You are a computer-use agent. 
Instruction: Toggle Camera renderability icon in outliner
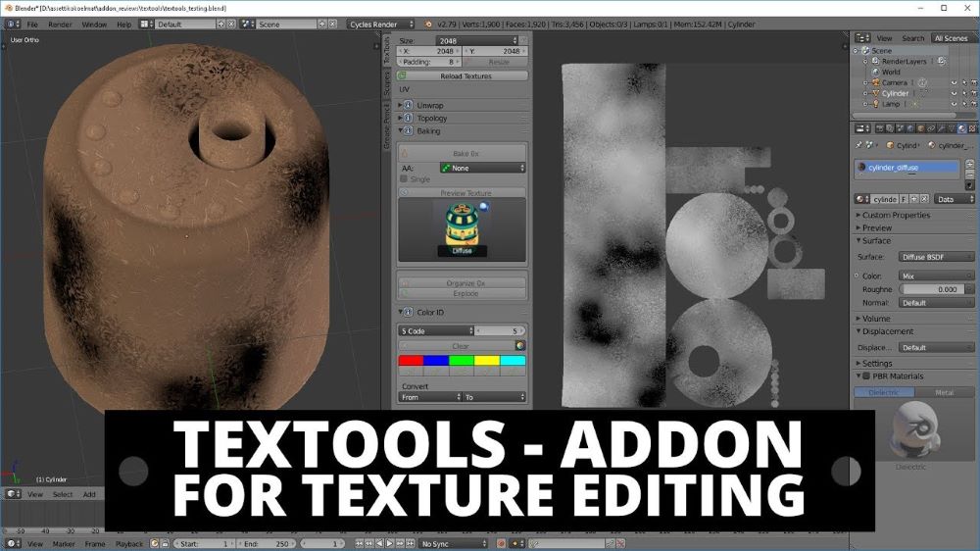pos(974,82)
